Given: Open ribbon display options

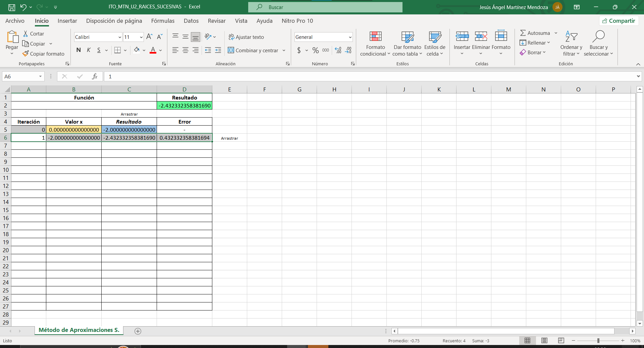Looking at the screenshot, I should click(577, 7).
